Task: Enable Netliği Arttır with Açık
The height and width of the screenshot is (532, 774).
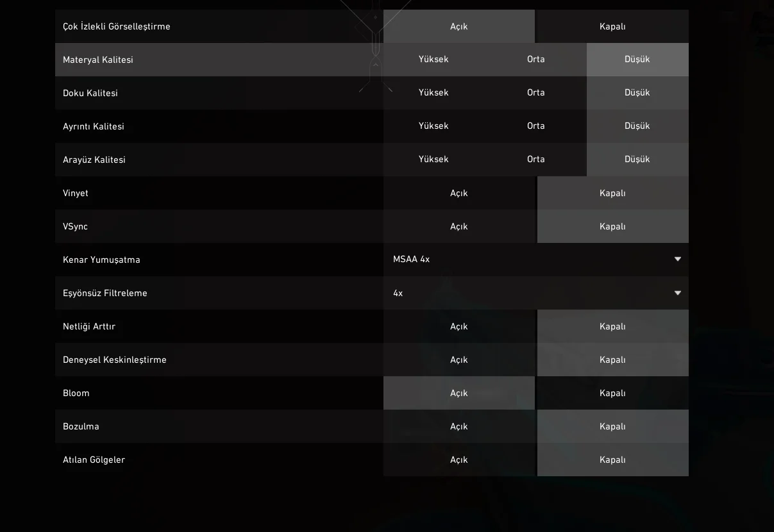Action: point(459,326)
